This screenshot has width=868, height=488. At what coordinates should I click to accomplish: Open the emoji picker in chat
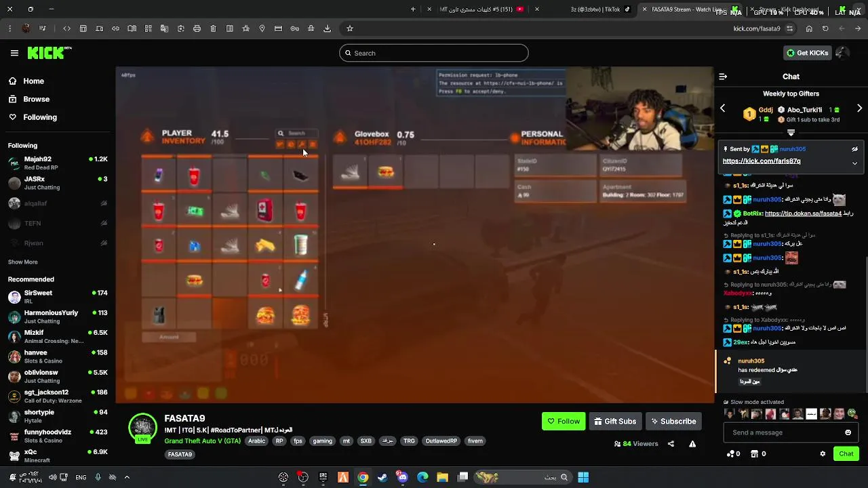tap(848, 432)
